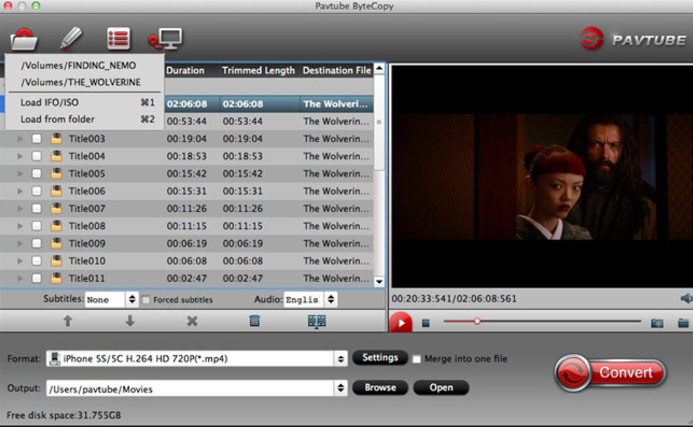Click the Duration column header

(186, 70)
